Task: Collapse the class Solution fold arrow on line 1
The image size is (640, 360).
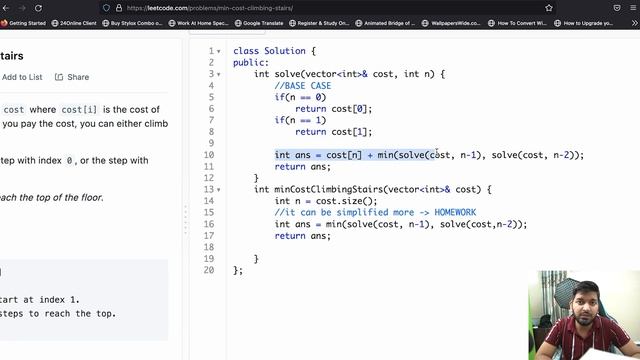Action: pyautogui.click(x=219, y=51)
